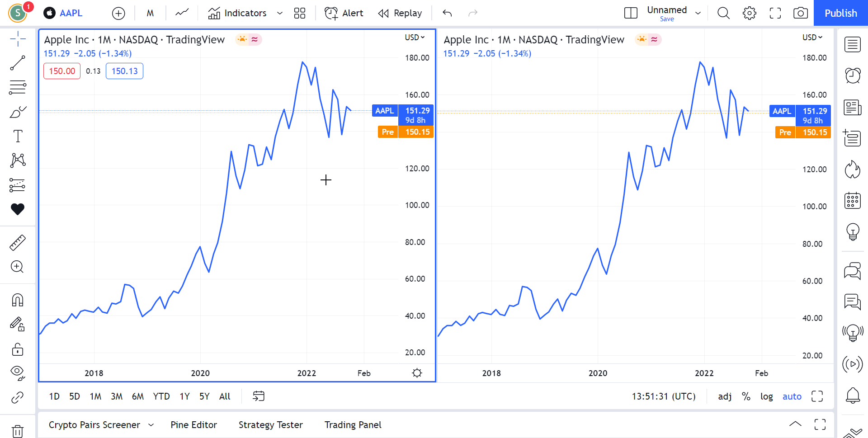Open the watchlist panel icon
This screenshot has height=438, width=868.
tap(852, 45)
